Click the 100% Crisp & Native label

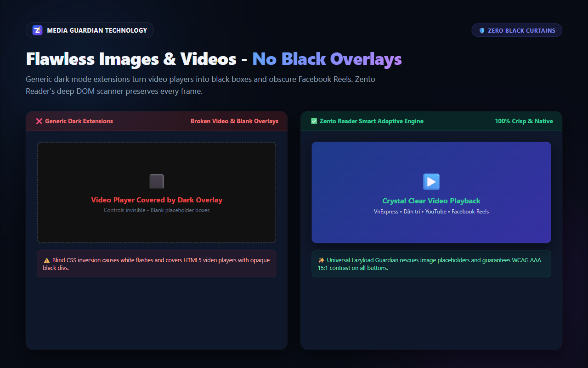[x=524, y=121]
